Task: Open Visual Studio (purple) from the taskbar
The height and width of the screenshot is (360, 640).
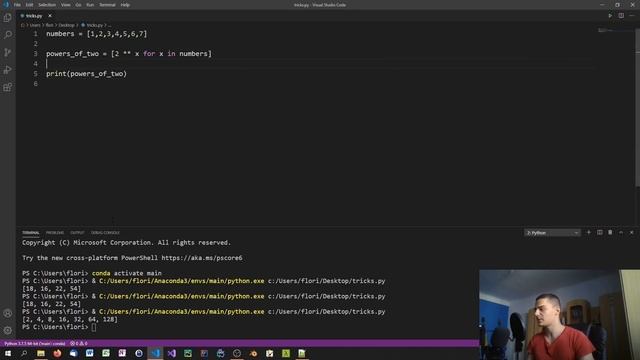Action: click(x=171, y=353)
